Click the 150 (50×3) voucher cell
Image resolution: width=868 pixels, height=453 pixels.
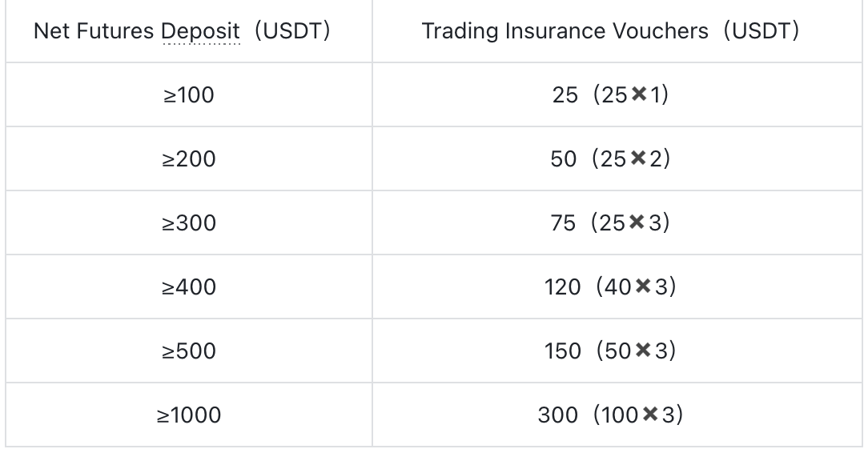(x=617, y=351)
